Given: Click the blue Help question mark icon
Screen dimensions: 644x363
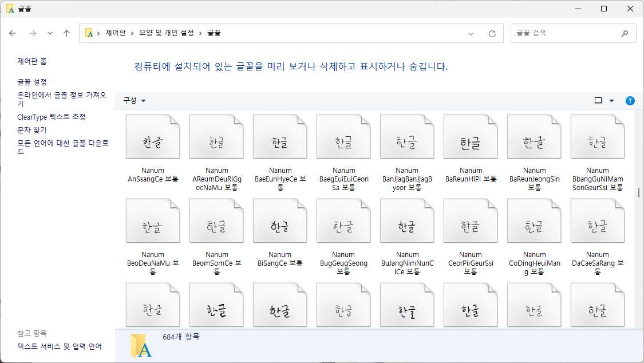Looking at the screenshot, I should (x=630, y=101).
